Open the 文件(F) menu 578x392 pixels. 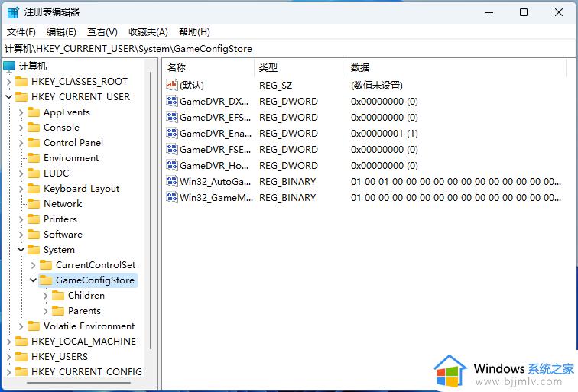click(x=21, y=32)
